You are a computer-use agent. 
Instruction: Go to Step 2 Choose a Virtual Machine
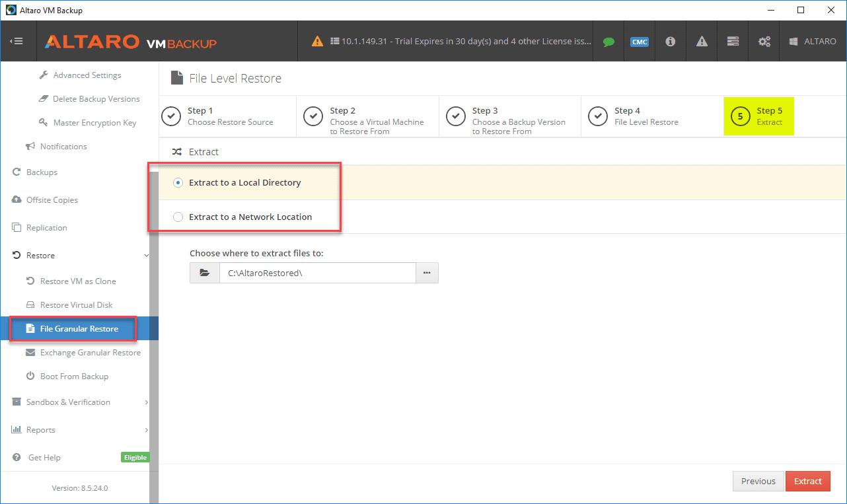pyautogui.click(x=367, y=117)
